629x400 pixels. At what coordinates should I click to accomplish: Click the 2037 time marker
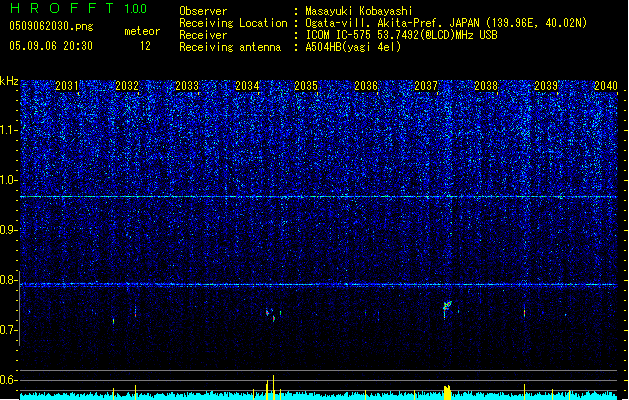426,86
